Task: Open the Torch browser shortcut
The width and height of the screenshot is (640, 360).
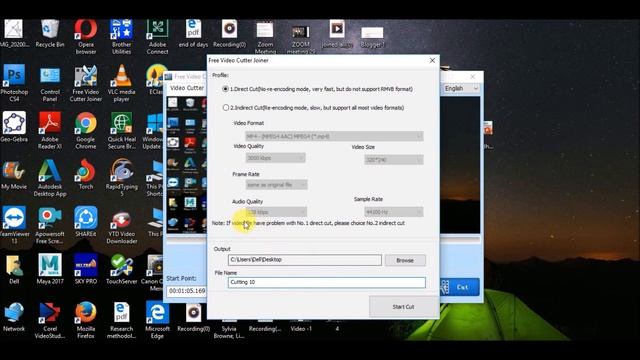Action: point(86,175)
